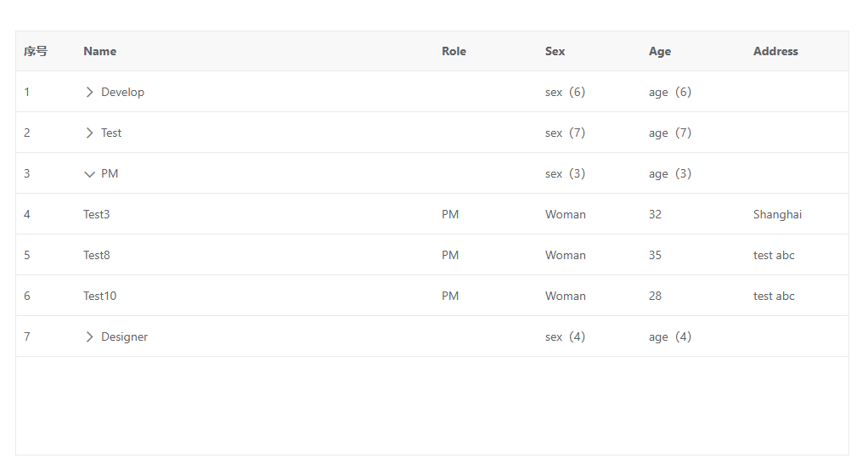Click the PM group label
Viewport: 868px width, 475px height.
[x=110, y=173]
